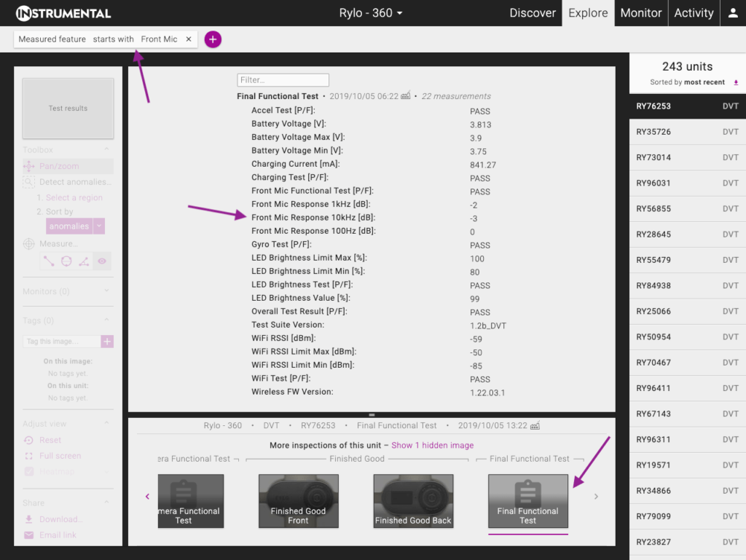Click Show 1 hidden image link
Image resolution: width=746 pixels, height=560 pixels.
[433, 446]
